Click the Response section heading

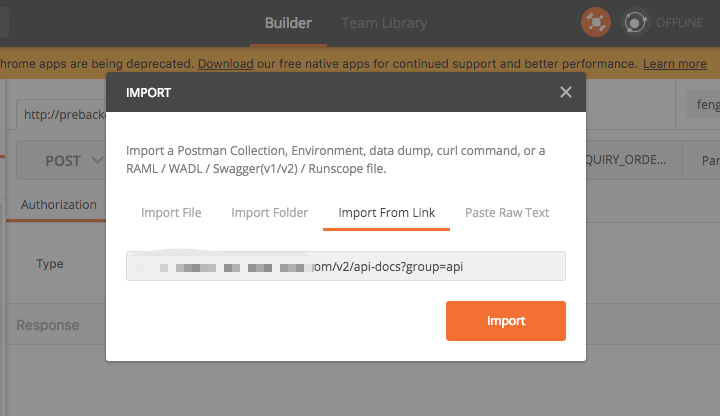pos(48,325)
